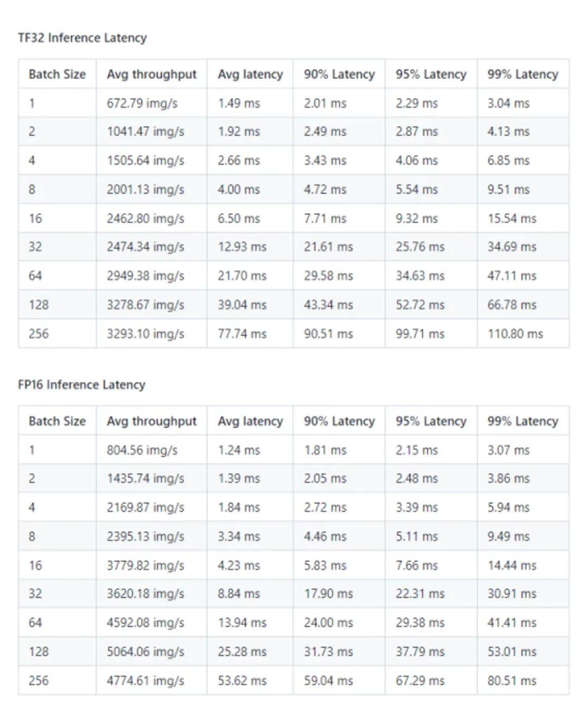Select the 804.56 img/s throughput cell
The image size is (588, 727).
point(142,450)
